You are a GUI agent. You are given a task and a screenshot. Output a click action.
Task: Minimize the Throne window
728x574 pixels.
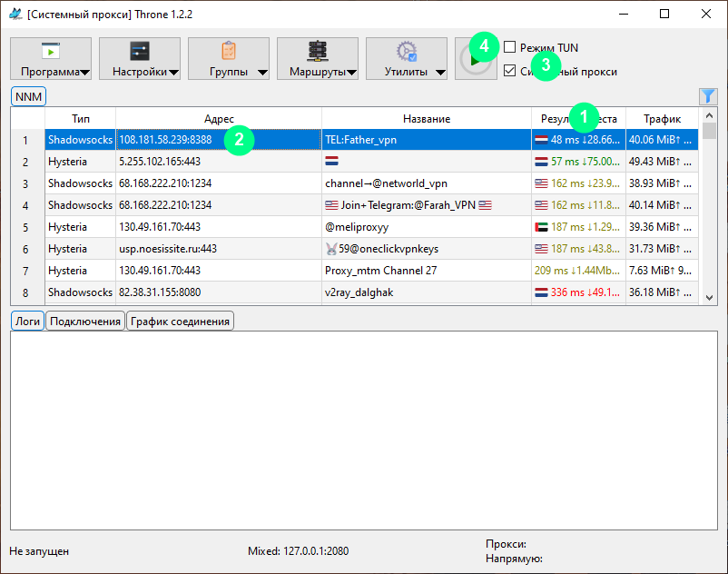coord(624,14)
